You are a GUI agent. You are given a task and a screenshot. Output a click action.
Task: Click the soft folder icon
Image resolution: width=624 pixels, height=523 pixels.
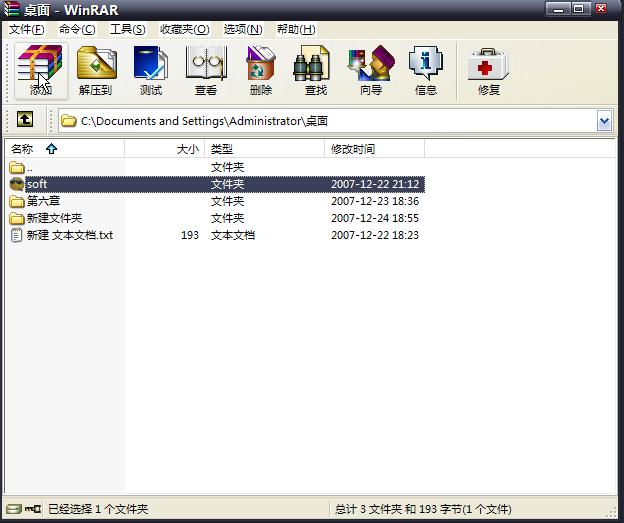17,184
